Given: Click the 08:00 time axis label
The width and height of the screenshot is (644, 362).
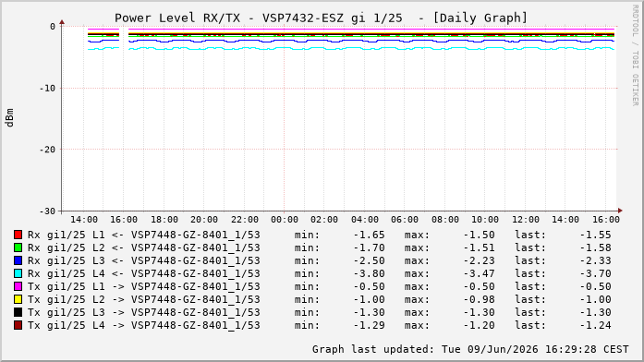Looking at the screenshot, I should pos(445,220).
